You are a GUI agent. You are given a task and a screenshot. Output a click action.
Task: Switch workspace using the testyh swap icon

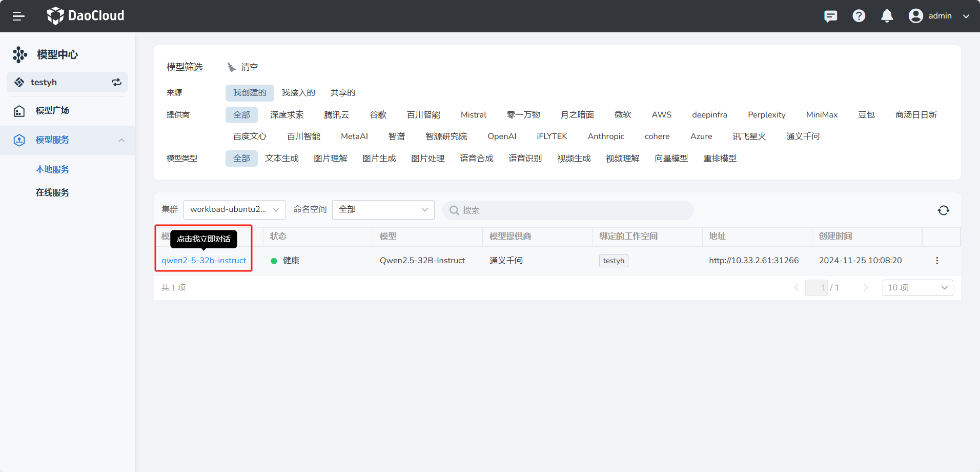[117, 82]
